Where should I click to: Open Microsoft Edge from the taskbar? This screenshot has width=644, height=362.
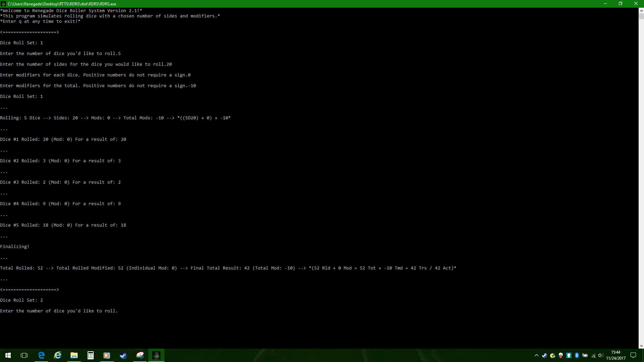41,355
